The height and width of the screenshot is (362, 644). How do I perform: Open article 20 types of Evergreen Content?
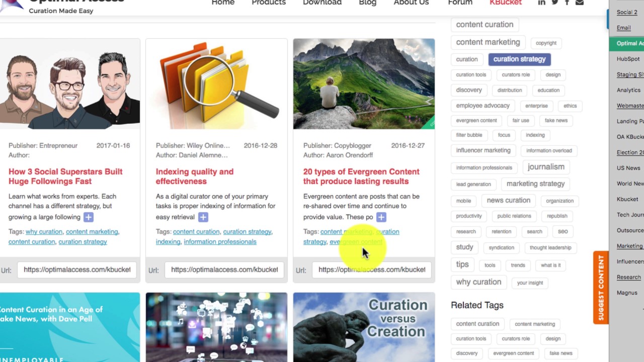click(x=361, y=176)
